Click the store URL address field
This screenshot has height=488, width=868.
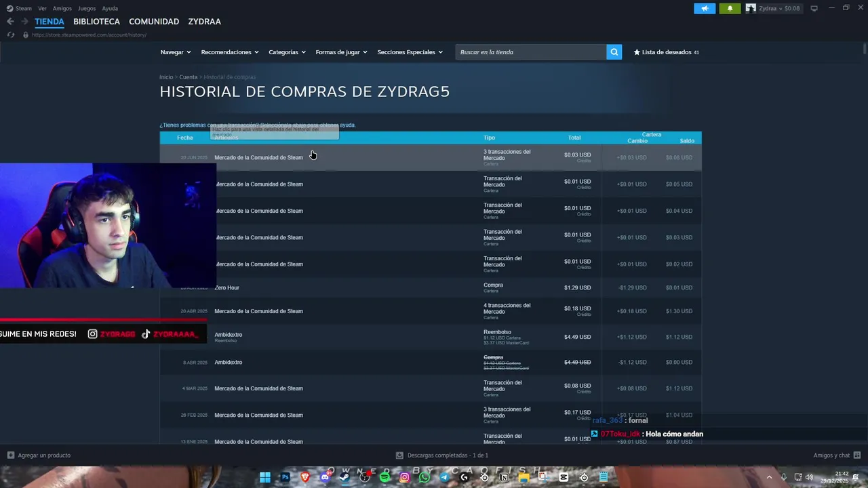pyautogui.click(x=88, y=35)
